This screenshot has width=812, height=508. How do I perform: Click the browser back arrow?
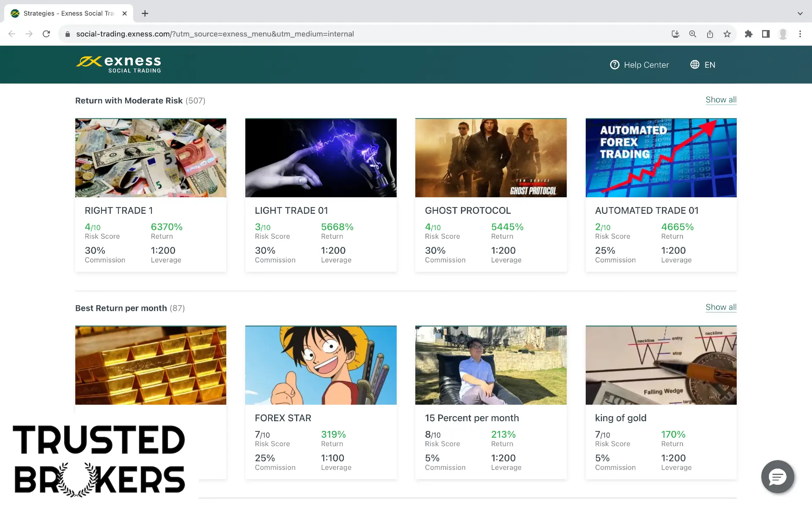pos(12,34)
